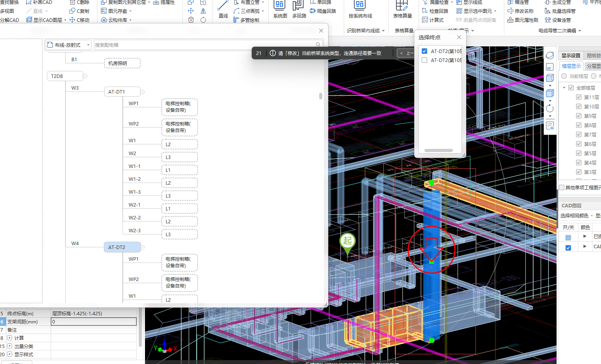Viewport: 601px width, 364px height.
Task: Click the 按系统布线 routing icon
Action: pos(360,9)
